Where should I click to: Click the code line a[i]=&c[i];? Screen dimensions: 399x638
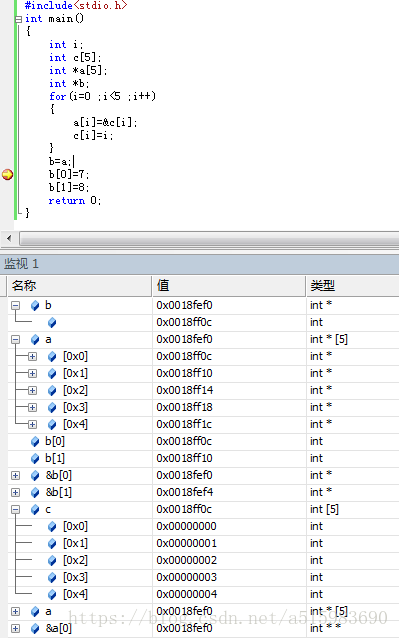(105, 122)
